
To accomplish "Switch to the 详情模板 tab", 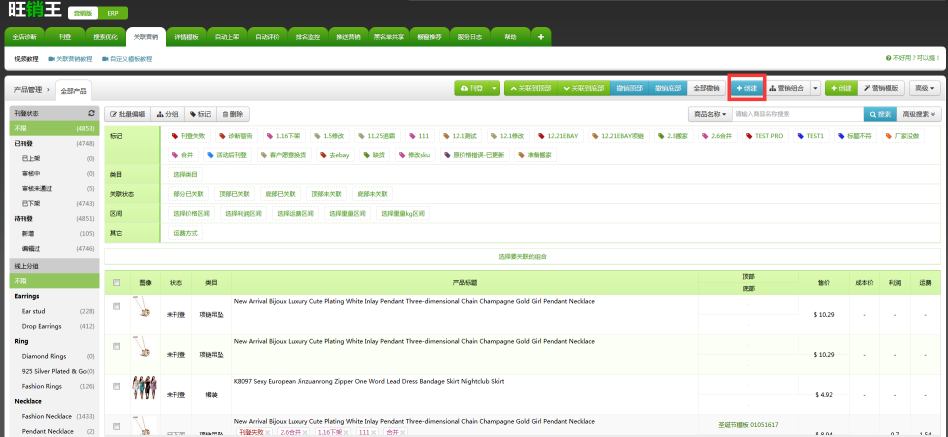I will pyautogui.click(x=186, y=37).
